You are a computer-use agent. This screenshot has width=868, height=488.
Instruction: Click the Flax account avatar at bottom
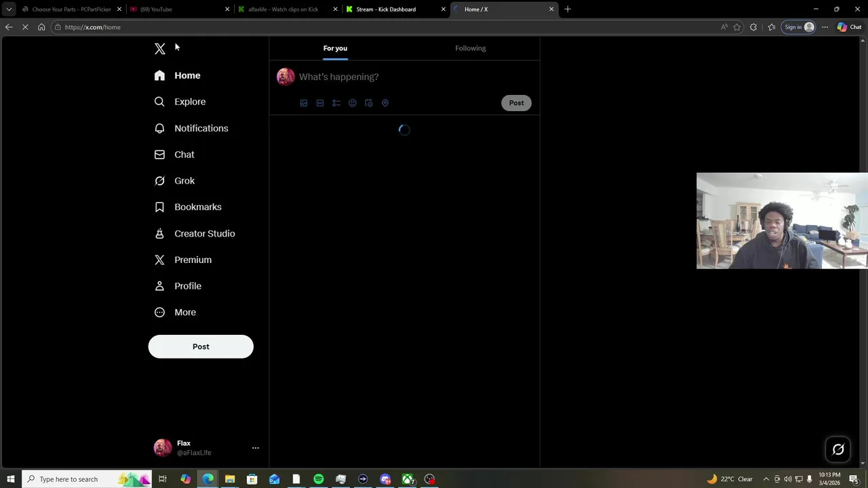[163, 448]
